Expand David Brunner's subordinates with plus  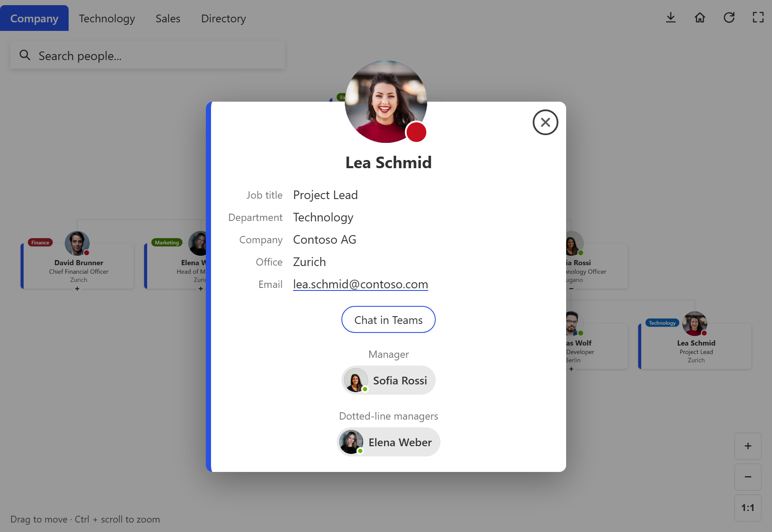tap(77, 289)
